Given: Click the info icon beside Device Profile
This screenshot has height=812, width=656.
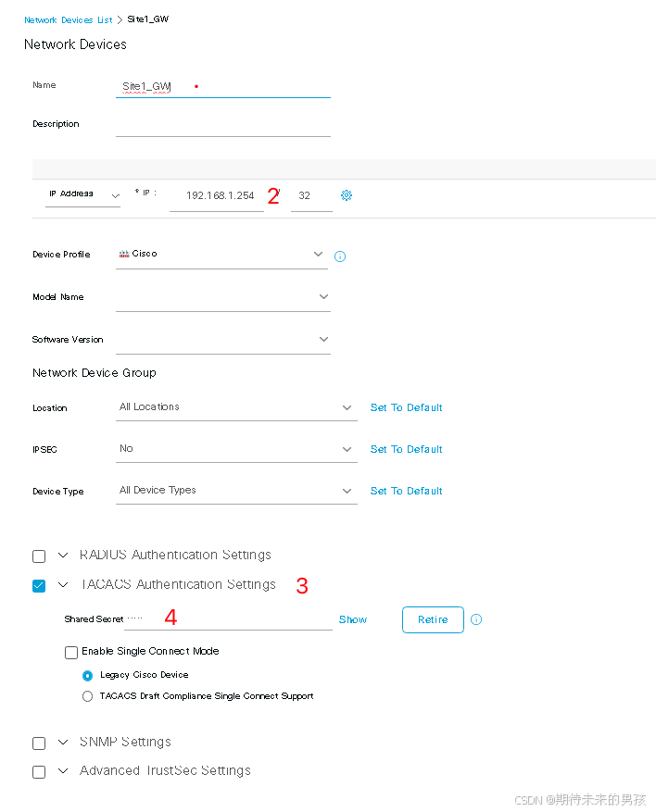Looking at the screenshot, I should point(340,256).
